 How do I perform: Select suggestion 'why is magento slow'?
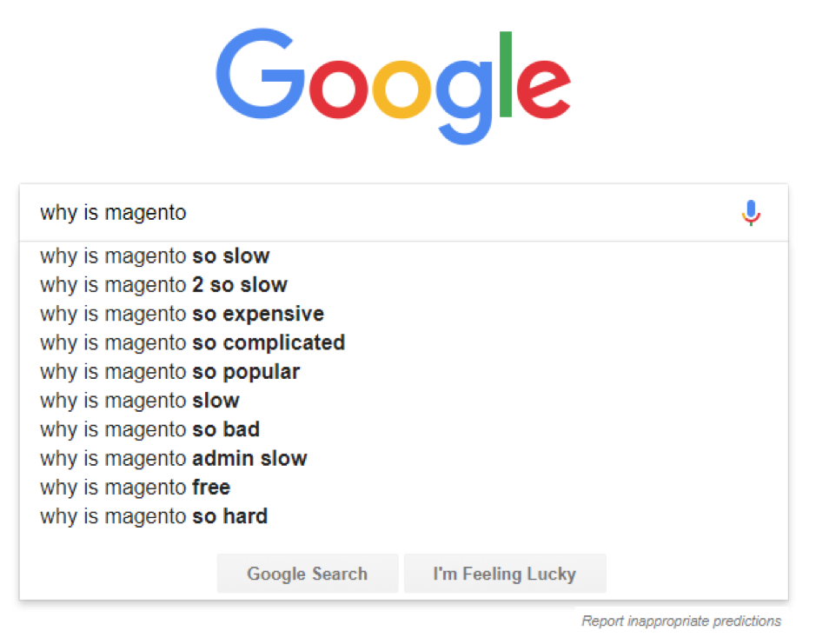139,401
